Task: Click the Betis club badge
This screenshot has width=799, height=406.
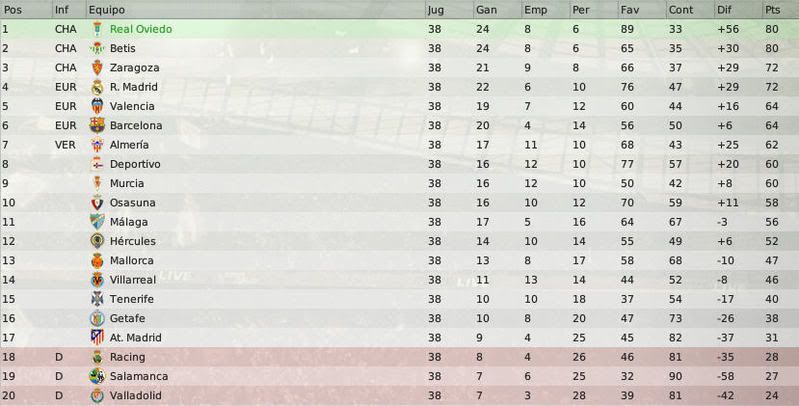Action: coord(97,48)
